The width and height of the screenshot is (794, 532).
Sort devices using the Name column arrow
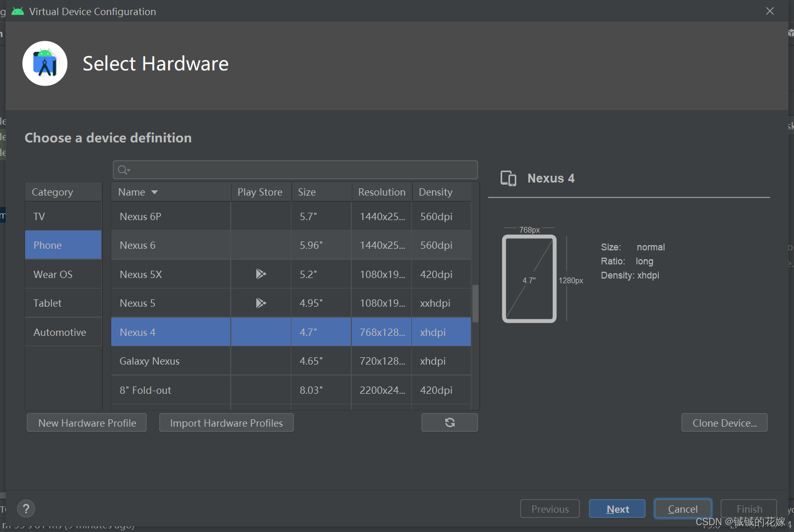point(155,192)
